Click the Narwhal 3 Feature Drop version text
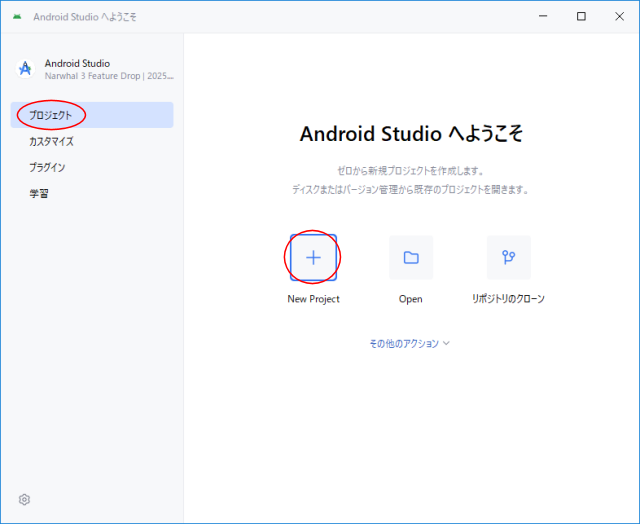The width and height of the screenshot is (640, 524). 109,75
